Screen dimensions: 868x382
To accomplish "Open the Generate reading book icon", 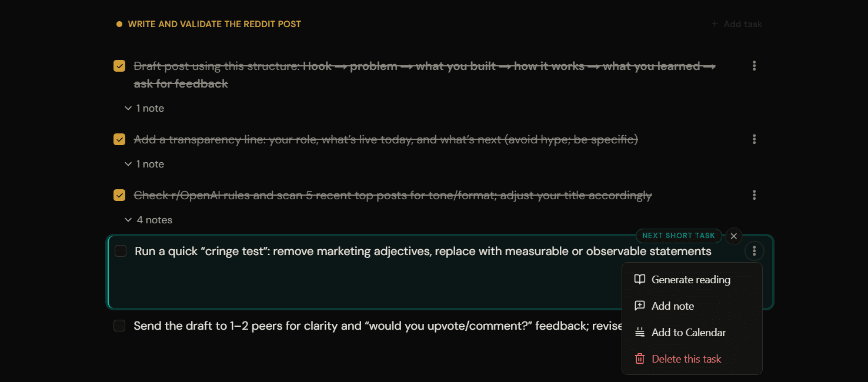I will coord(639,279).
